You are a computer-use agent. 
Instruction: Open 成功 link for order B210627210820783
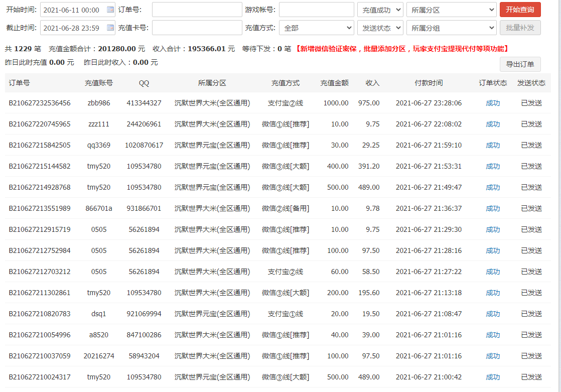tap(493, 314)
